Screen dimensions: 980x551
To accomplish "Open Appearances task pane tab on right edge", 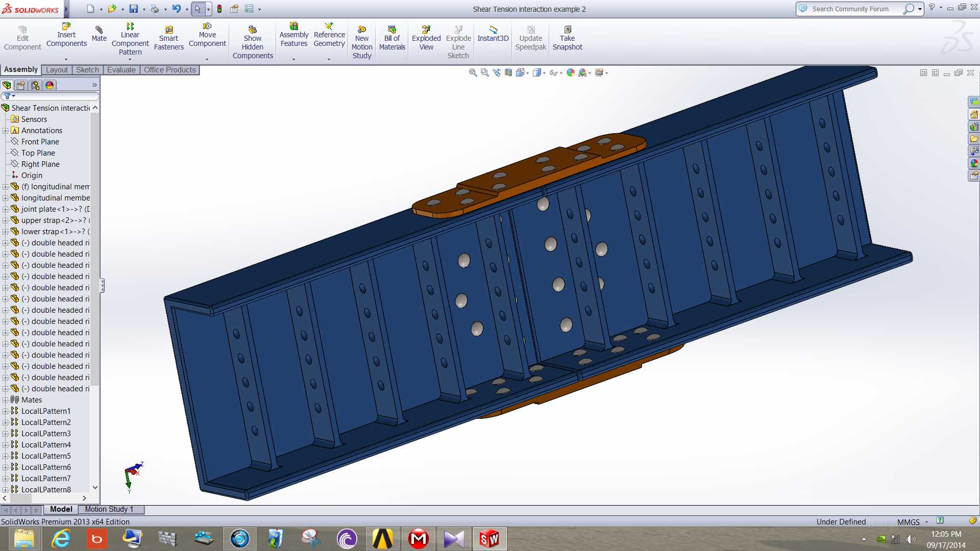I will coord(974,164).
